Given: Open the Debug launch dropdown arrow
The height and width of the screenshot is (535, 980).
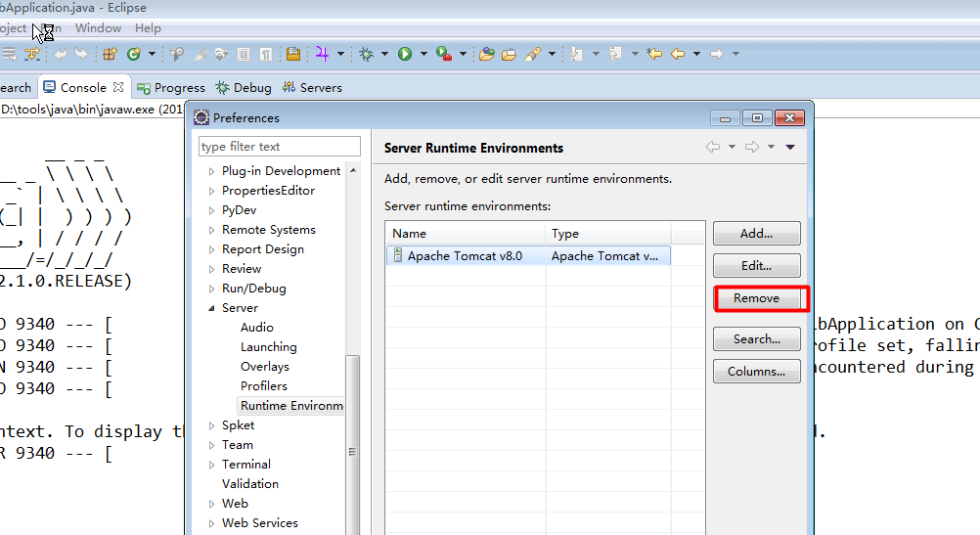Looking at the screenshot, I should 384,54.
